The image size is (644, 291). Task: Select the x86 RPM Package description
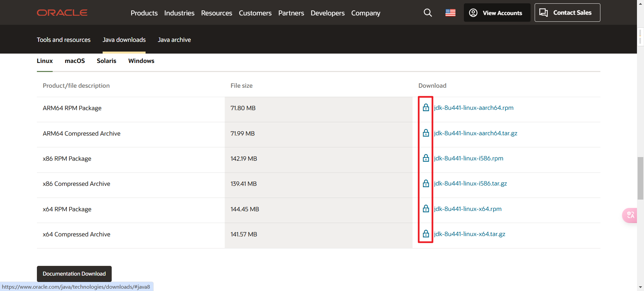pyautogui.click(x=67, y=159)
